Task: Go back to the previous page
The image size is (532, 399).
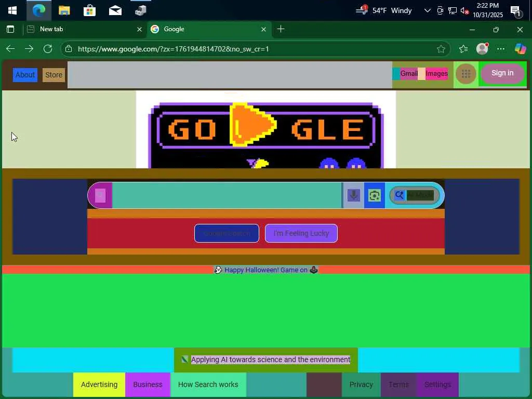Action: pyautogui.click(x=10, y=49)
